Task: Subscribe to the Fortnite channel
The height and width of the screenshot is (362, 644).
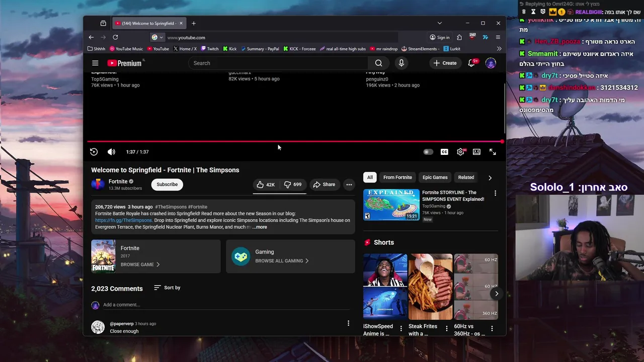Action: [x=167, y=185]
